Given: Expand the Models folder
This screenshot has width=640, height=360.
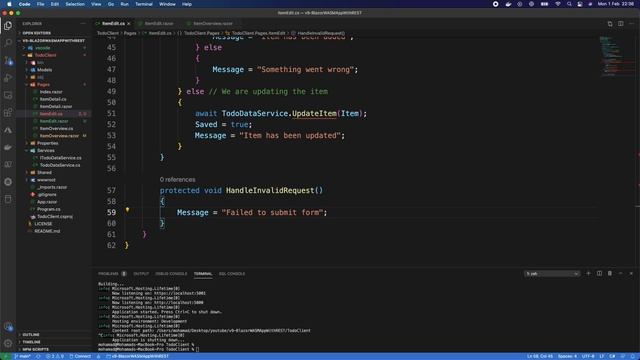Looking at the screenshot, I should coord(44,70).
